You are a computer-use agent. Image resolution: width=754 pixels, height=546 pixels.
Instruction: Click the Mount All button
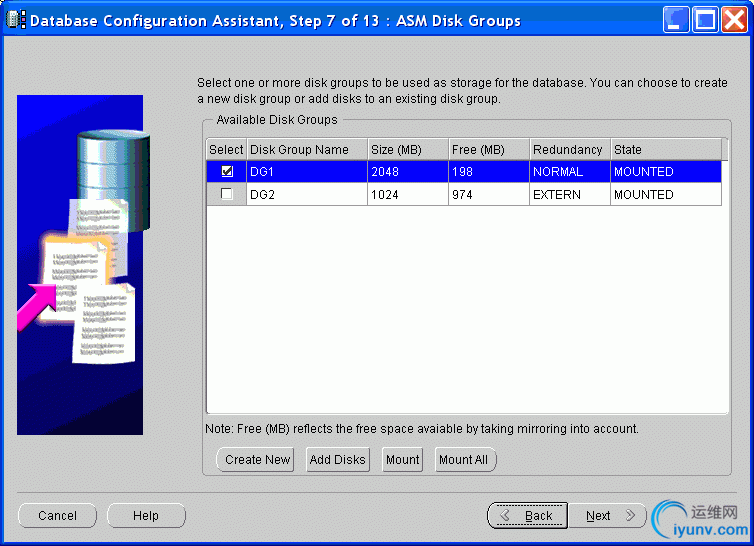[465, 459]
